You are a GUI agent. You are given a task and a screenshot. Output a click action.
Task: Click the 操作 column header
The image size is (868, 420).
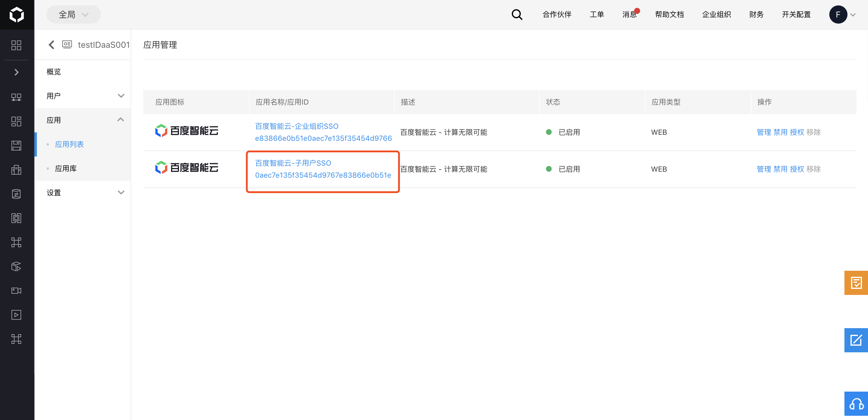[764, 102]
